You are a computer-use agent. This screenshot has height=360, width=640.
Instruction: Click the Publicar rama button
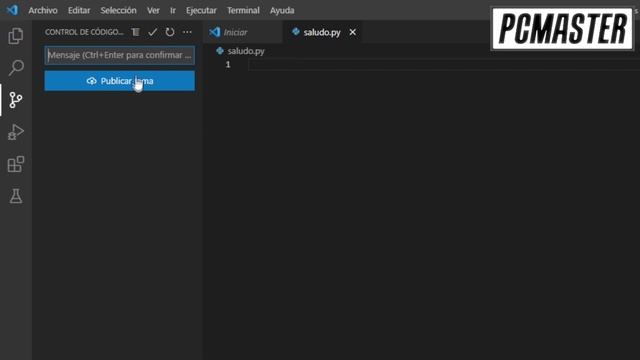(x=120, y=81)
